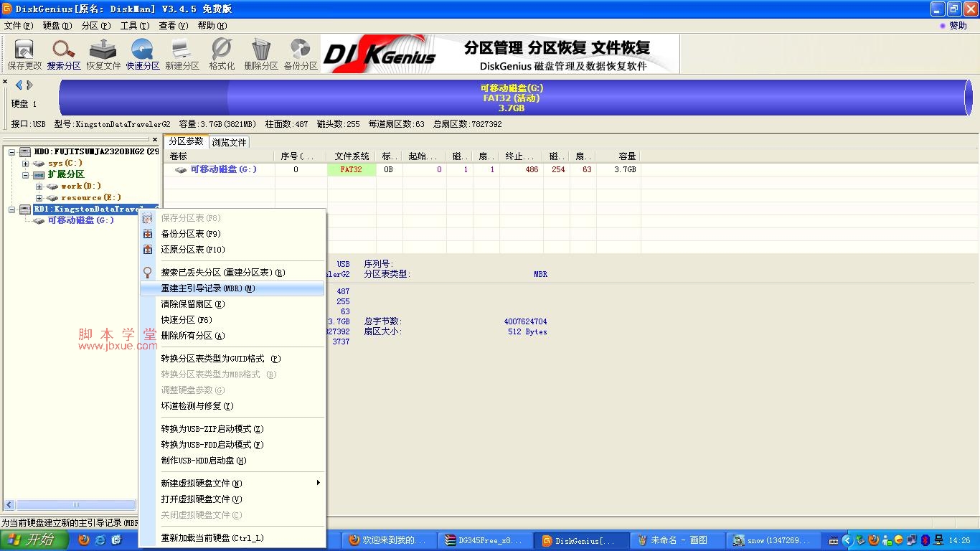Click the Windows 开始 Start button
The image size is (980, 551).
[34, 540]
